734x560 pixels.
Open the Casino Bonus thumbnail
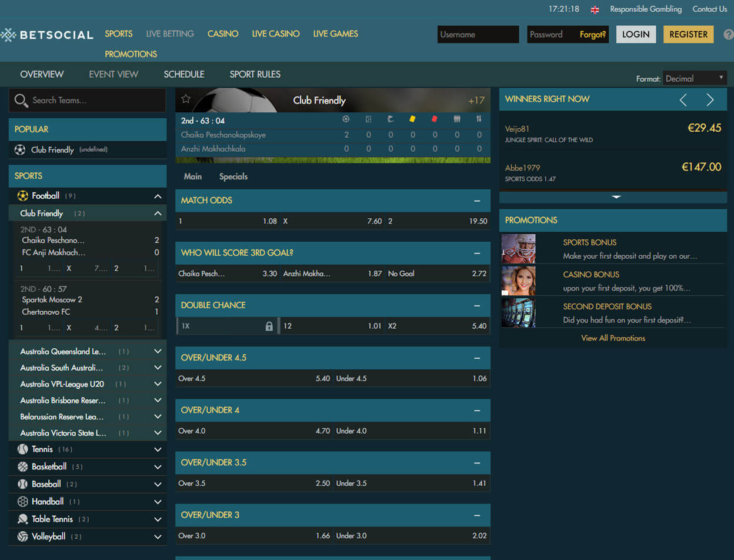point(518,281)
